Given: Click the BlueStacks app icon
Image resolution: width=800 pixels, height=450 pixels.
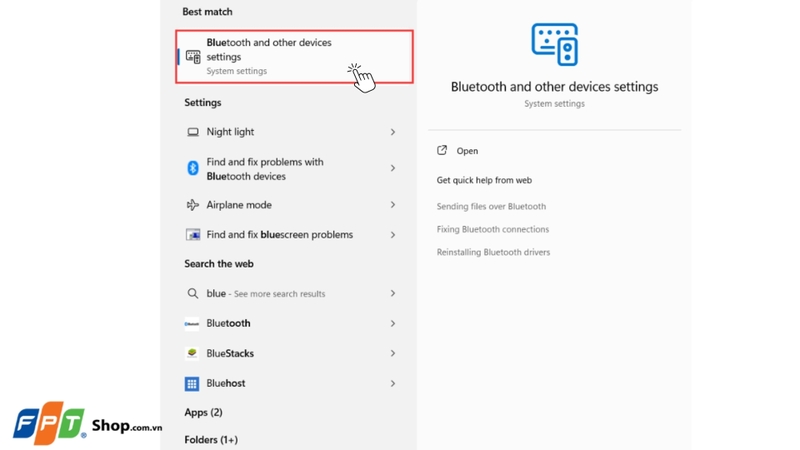Looking at the screenshot, I should click(192, 353).
